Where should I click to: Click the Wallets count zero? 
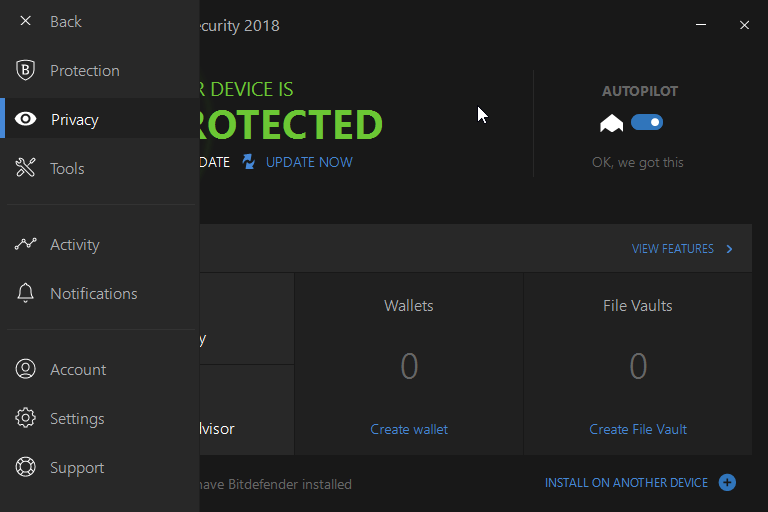click(409, 366)
